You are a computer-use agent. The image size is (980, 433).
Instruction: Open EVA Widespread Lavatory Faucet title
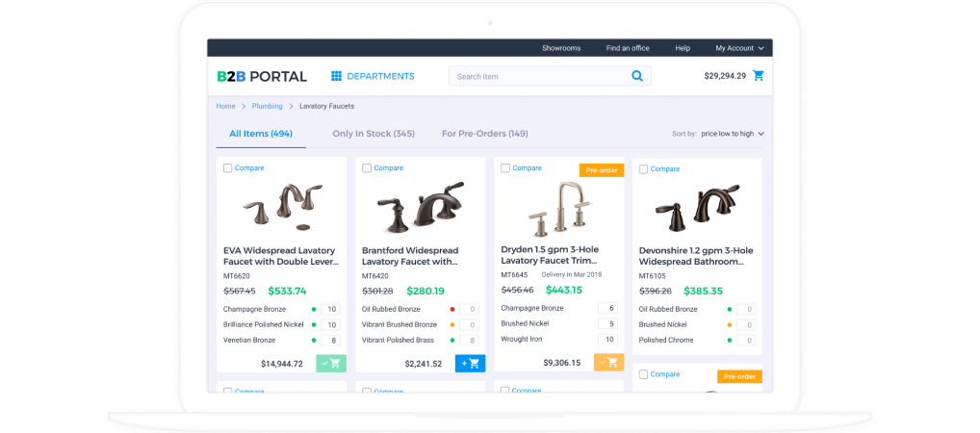tap(281, 256)
